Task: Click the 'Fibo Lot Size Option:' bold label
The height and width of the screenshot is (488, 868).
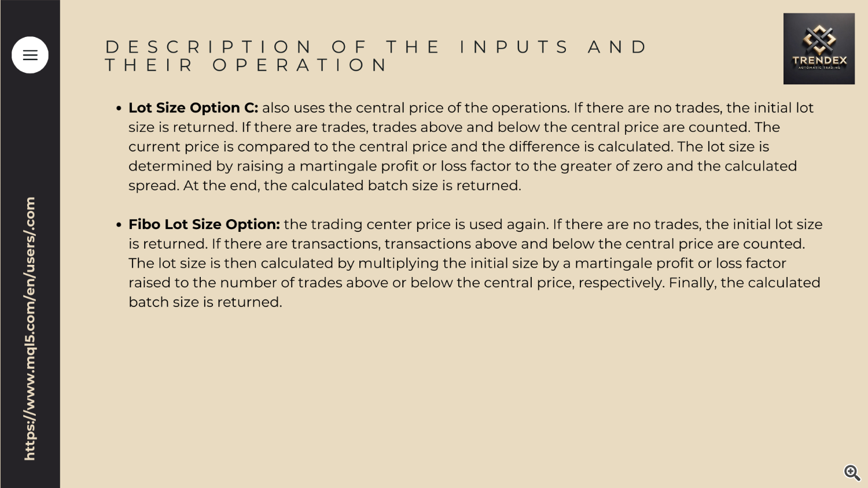Action: coord(204,224)
